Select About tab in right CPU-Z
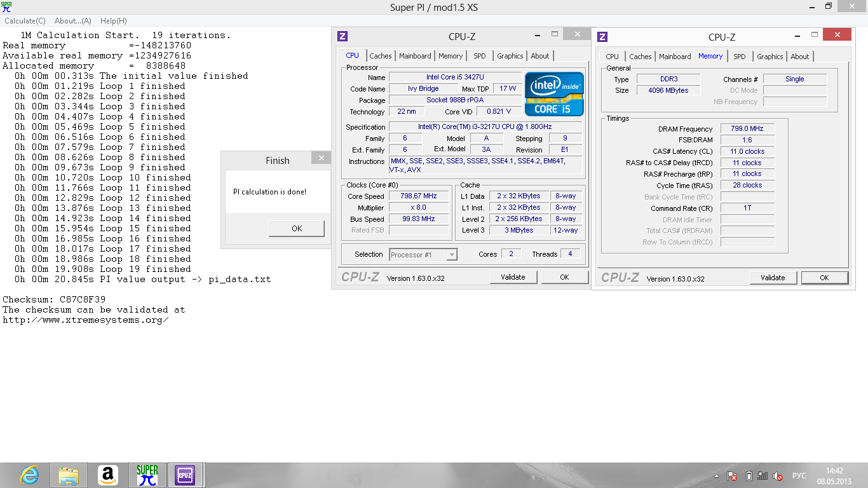This screenshot has height=488, width=868. [800, 57]
